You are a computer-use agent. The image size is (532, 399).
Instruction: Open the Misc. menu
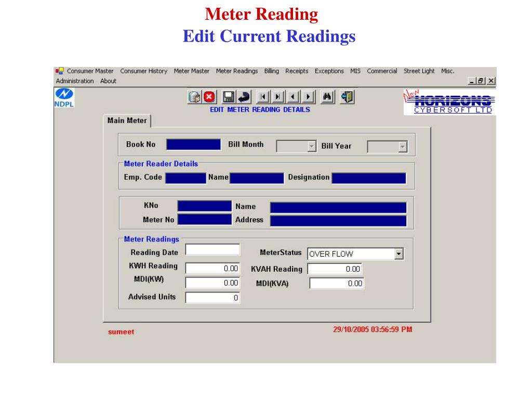447,71
